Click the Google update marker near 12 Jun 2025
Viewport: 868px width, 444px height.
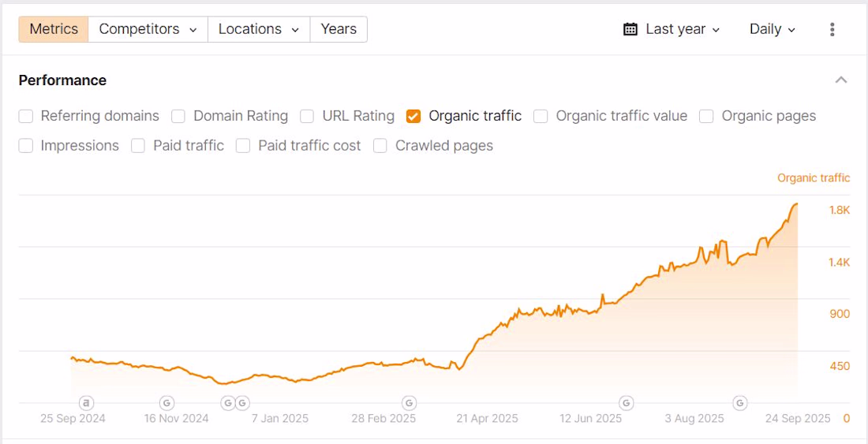[x=626, y=403]
